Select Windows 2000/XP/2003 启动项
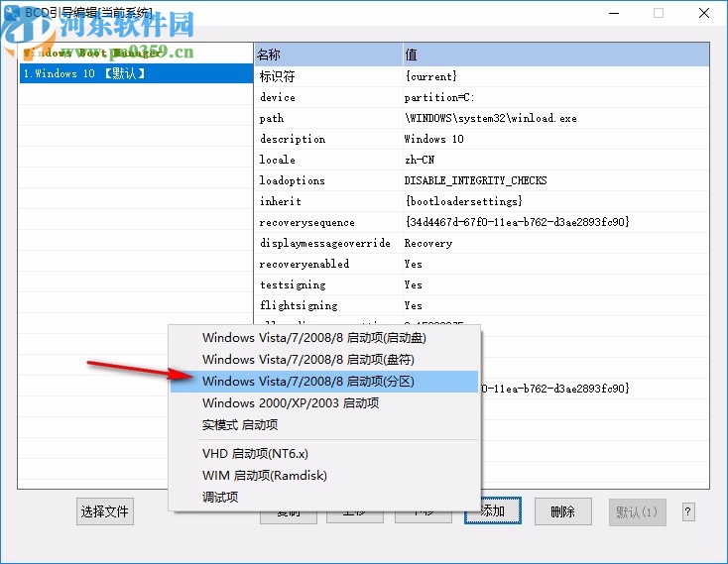This screenshot has height=564, width=728. [324, 403]
